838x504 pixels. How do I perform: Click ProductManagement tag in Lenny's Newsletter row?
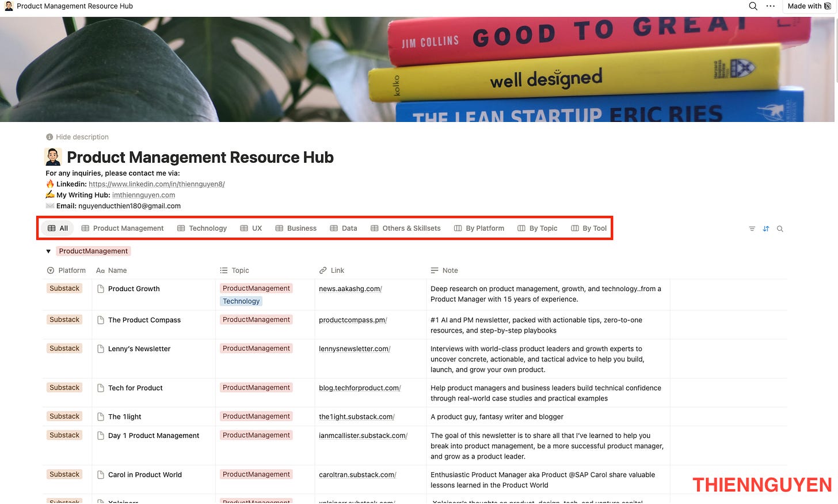256,348
